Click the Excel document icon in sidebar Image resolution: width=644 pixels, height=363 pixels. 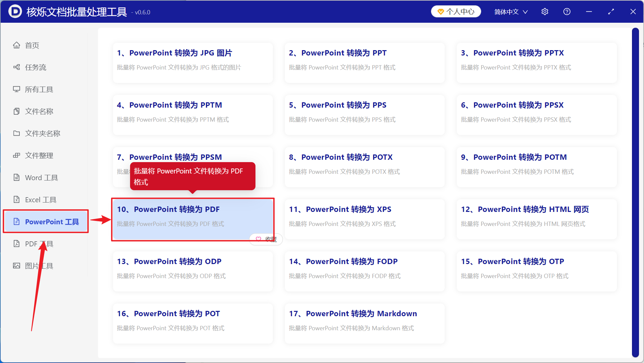pos(16,200)
